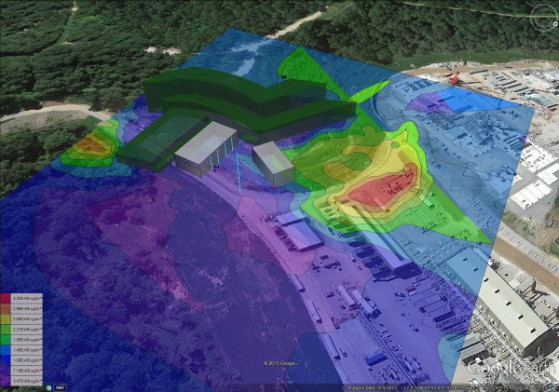Click the 2015 Google copyright text
559x392 pixels.
point(279,363)
